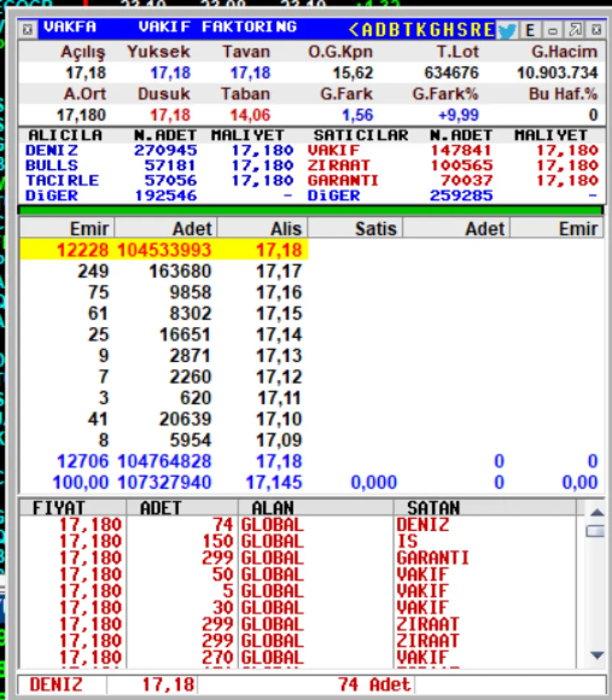Image resolution: width=612 pixels, height=700 pixels.
Task: Click the green buyer/seller ratio bar
Action: 311,210
